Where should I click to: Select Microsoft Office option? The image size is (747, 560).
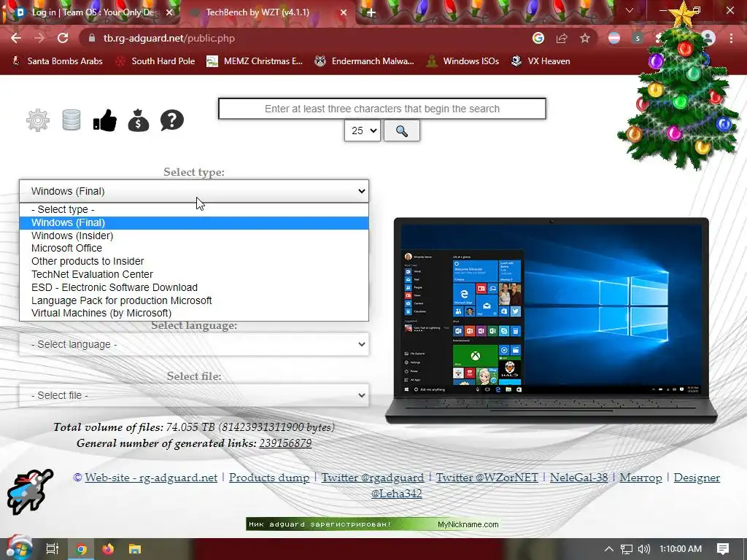click(x=194, y=248)
